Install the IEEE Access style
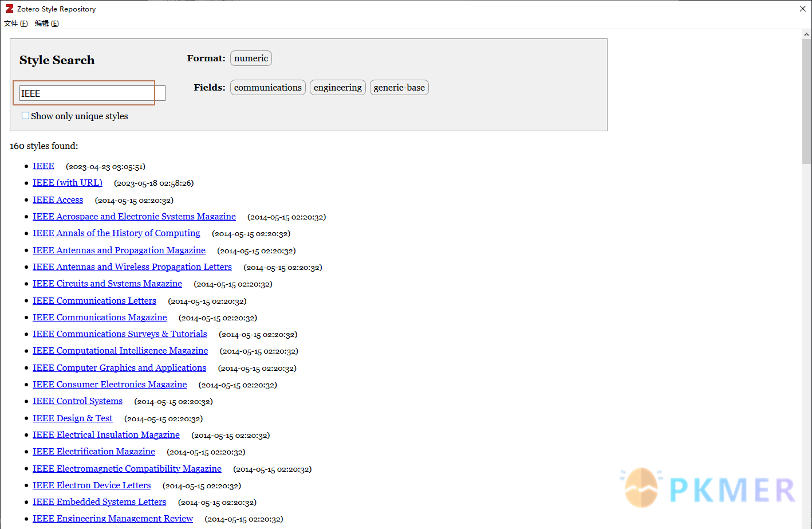 pos(58,200)
